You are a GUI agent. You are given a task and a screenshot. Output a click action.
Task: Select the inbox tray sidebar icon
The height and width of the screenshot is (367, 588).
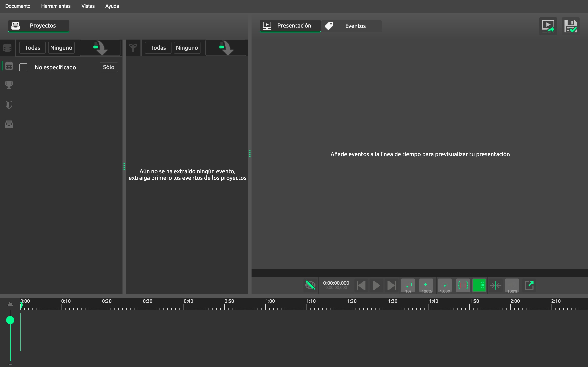pos(9,124)
